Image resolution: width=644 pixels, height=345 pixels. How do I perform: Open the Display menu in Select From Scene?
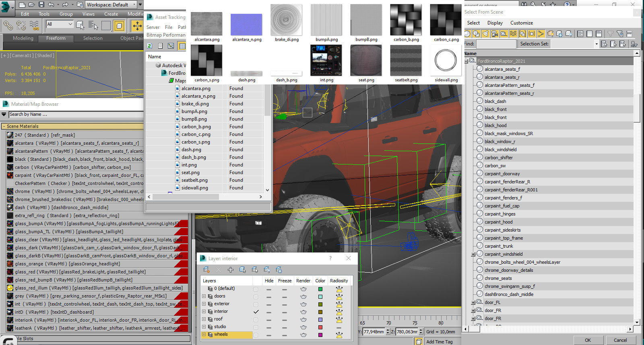tap(495, 23)
